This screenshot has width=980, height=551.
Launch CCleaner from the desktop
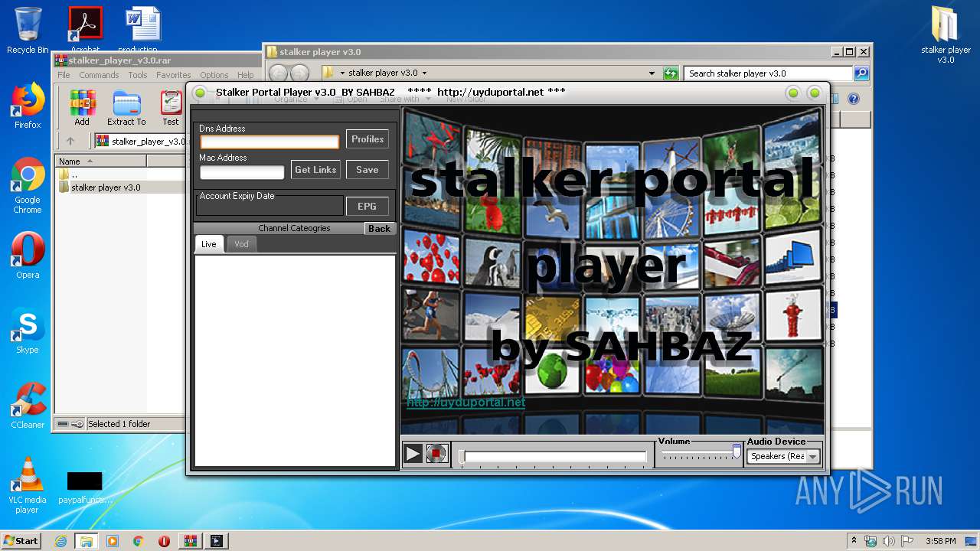coord(28,406)
